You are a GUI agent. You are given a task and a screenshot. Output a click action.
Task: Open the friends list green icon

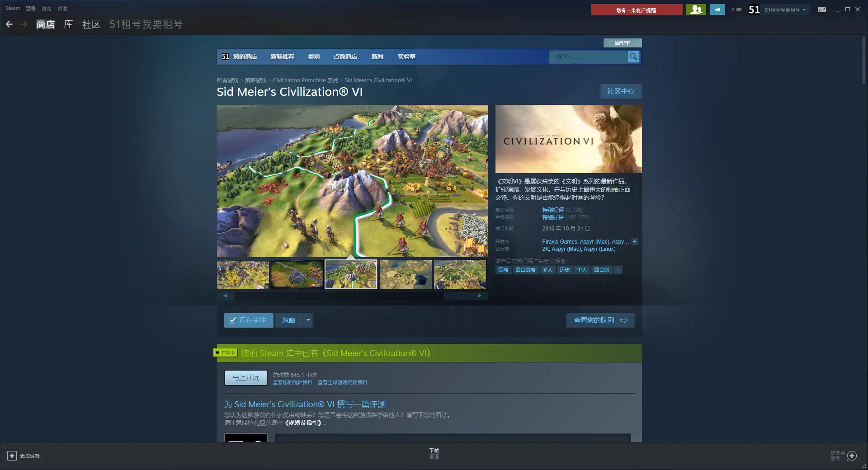point(696,9)
